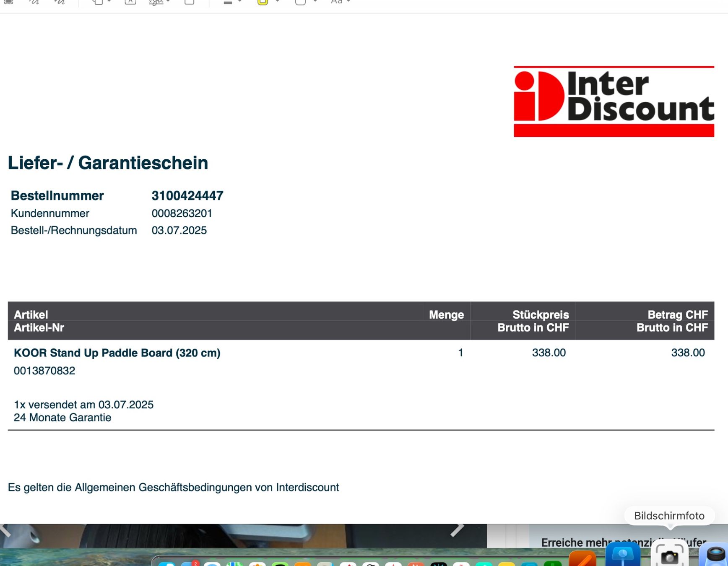728x566 pixels.
Task: Select 338.00 in the Stückpreis column
Action: coord(549,353)
